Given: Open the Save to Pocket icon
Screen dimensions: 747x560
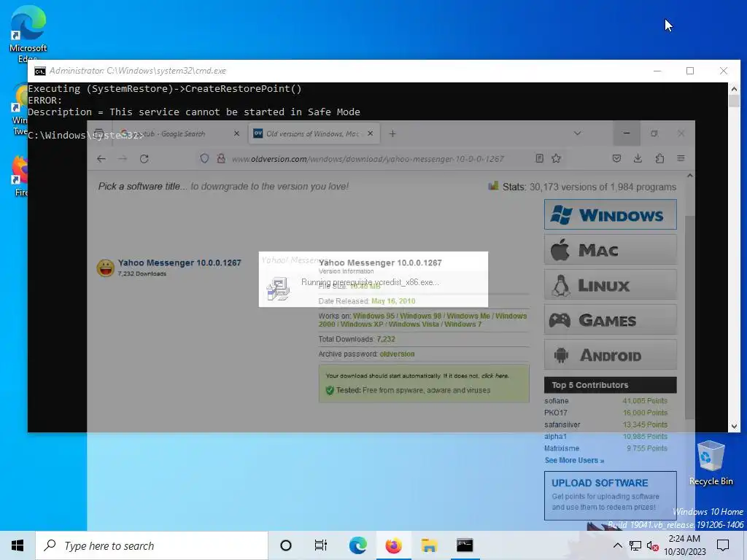Looking at the screenshot, I should click(x=616, y=158).
